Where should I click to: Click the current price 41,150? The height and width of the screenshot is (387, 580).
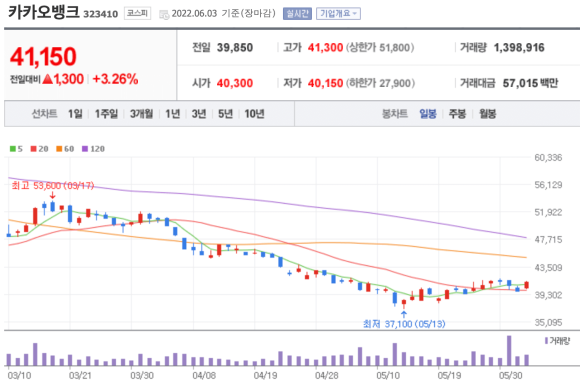[x=43, y=57]
